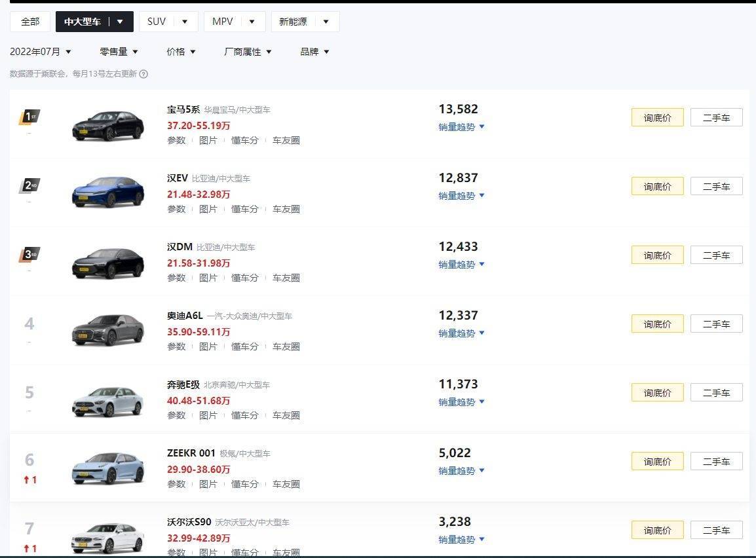Expand the 中大型车 tab dropdown arrow
The height and width of the screenshot is (558, 756).
coord(120,22)
